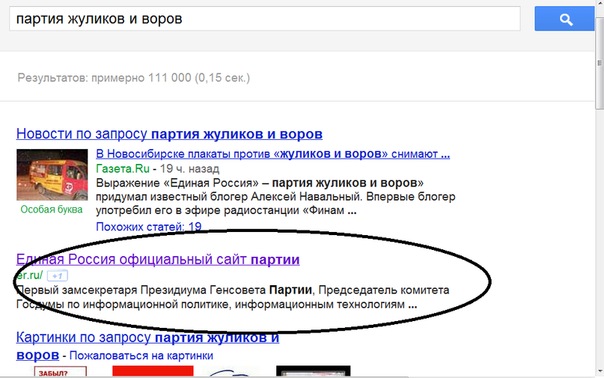Open the ЗАБЫЛ? image result thumbnail
The image size is (604, 378).
(60, 371)
